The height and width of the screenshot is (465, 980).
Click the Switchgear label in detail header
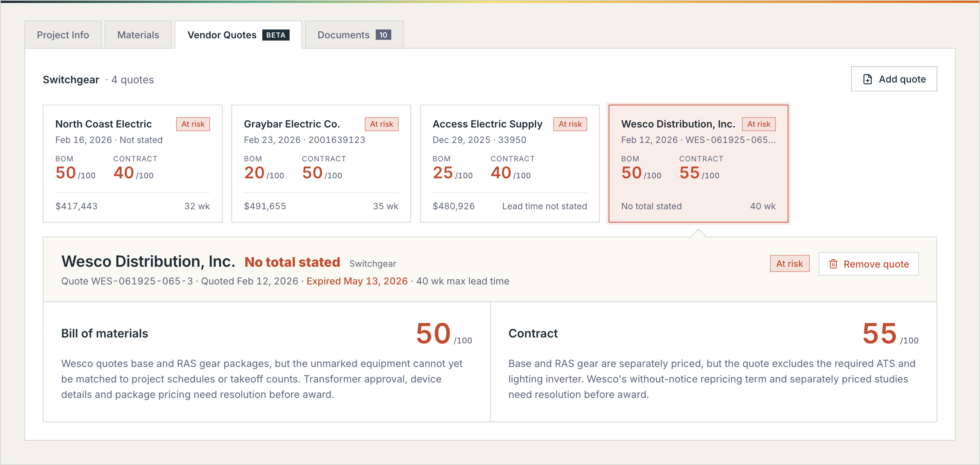coord(373,264)
